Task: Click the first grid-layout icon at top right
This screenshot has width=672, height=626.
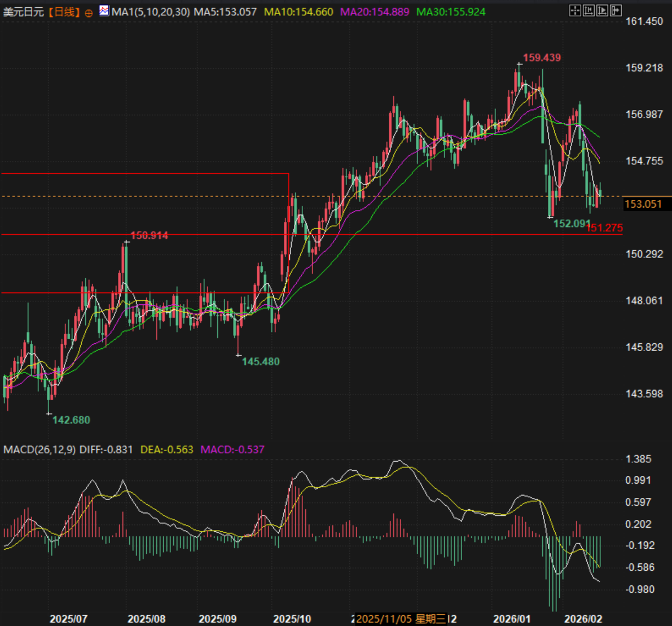Action: (575, 10)
